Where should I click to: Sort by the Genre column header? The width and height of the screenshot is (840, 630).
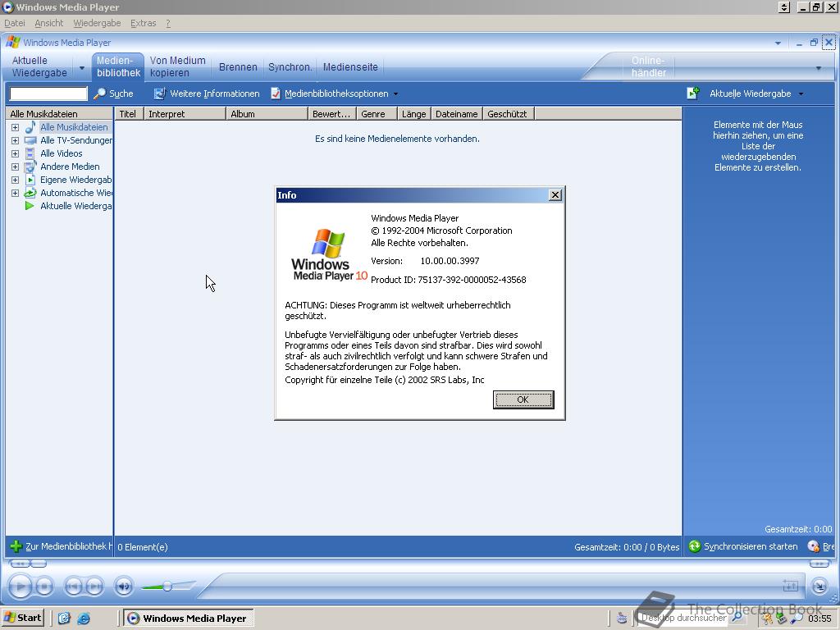[377, 113]
